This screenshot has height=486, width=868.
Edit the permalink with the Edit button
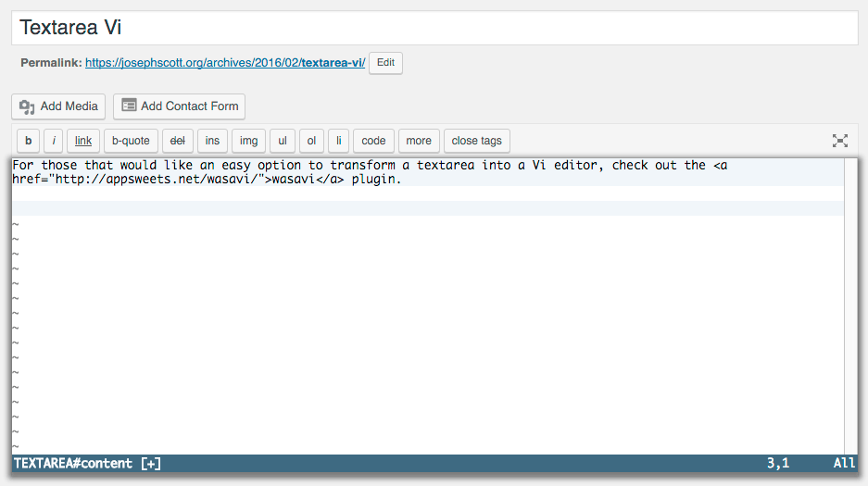(385, 63)
